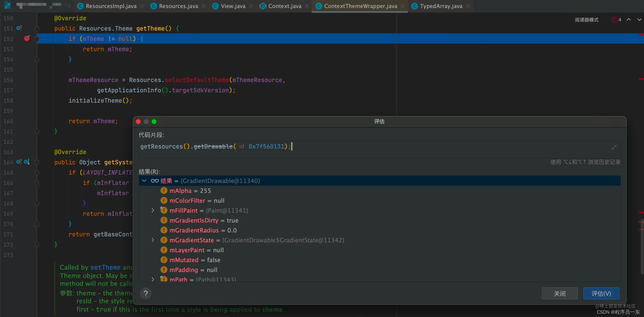The image size is (644, 317).
Task: Expand the mFillPaint field node
Action: click(x=153, y=210)
